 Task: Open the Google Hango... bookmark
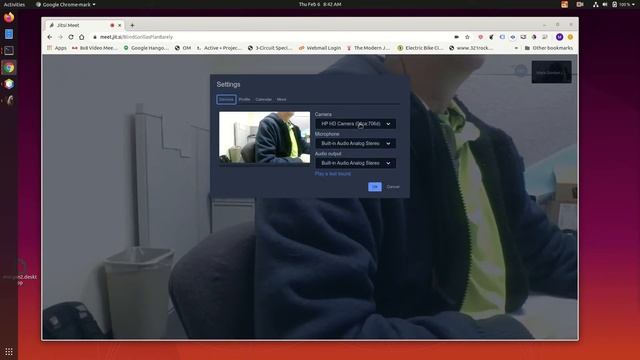tap(146, 48)
